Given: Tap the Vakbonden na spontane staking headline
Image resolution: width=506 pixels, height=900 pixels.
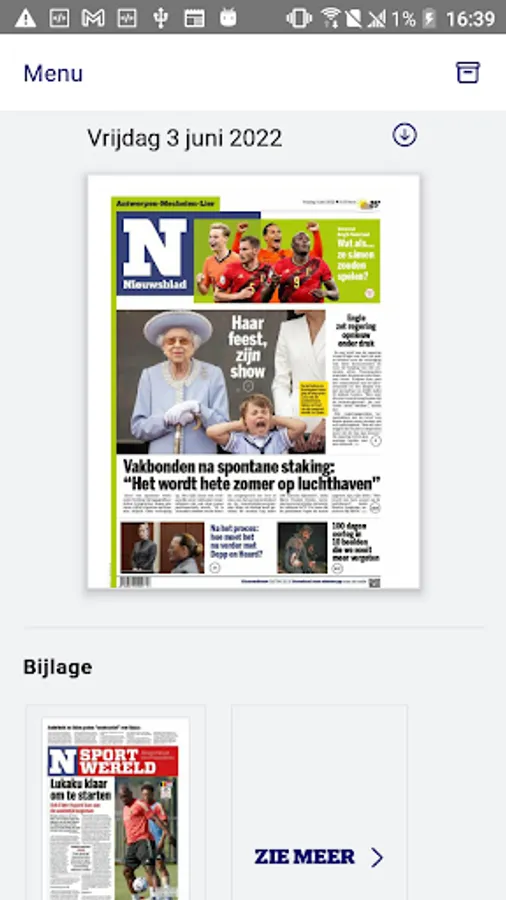Looking at the screenshot, I should (252, 475).
